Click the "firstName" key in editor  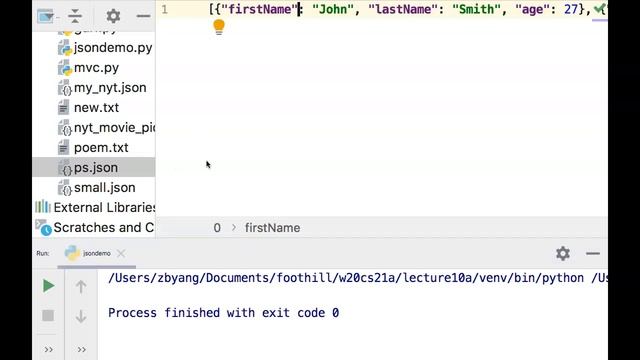(260, 9)
